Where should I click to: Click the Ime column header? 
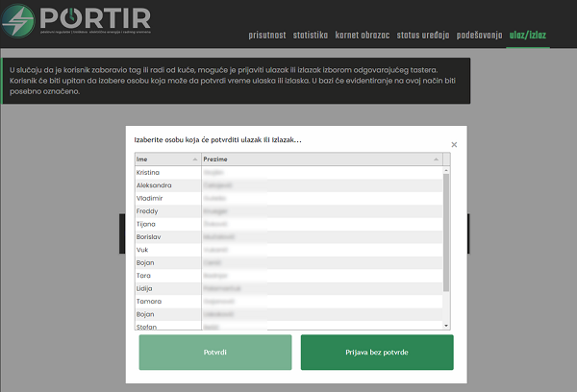[x=163, y=159]
